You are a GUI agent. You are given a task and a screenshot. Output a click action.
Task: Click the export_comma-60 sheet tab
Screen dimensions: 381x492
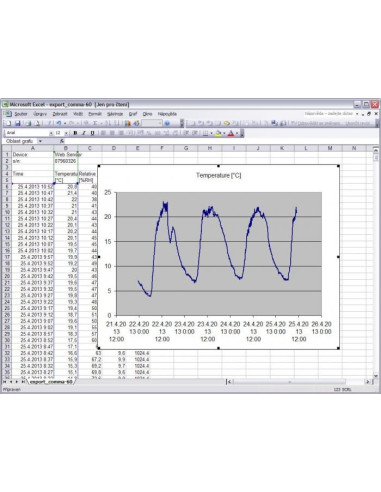coord(51,382)
